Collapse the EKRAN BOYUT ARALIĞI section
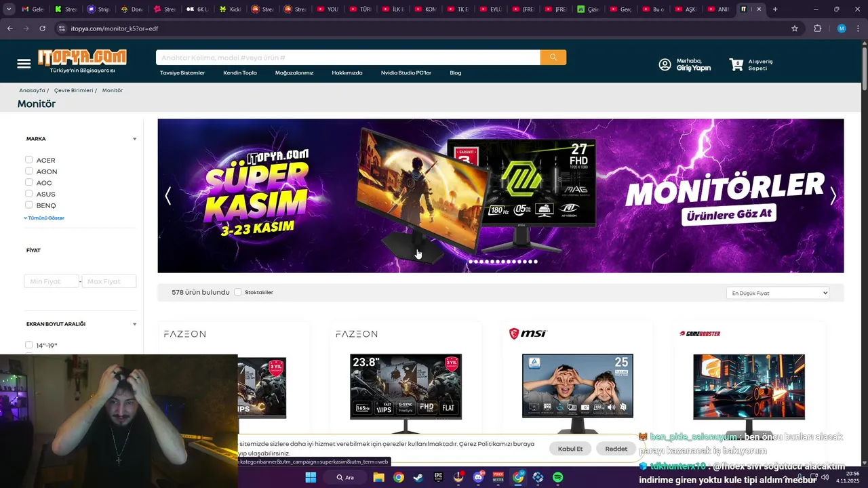 point(134,324)
